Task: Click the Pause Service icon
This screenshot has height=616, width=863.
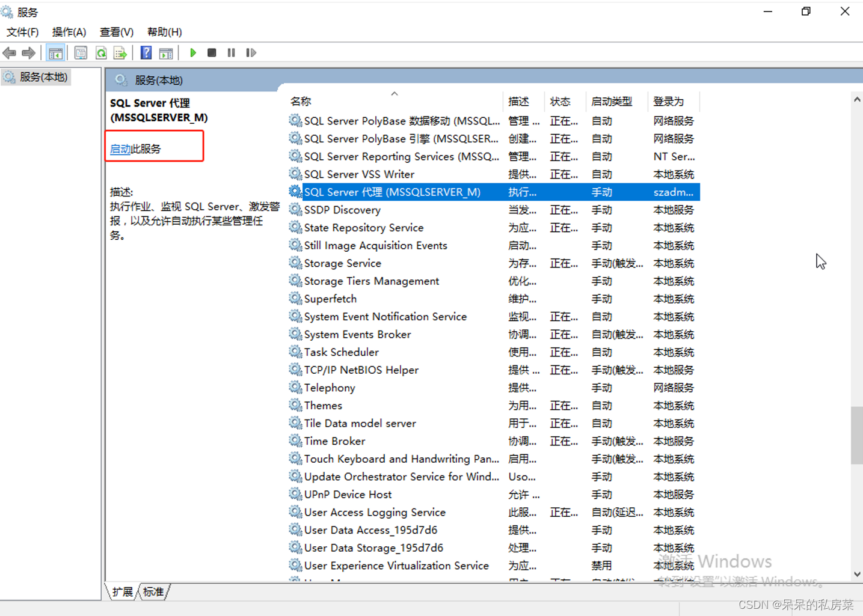Action: (232, 53)
